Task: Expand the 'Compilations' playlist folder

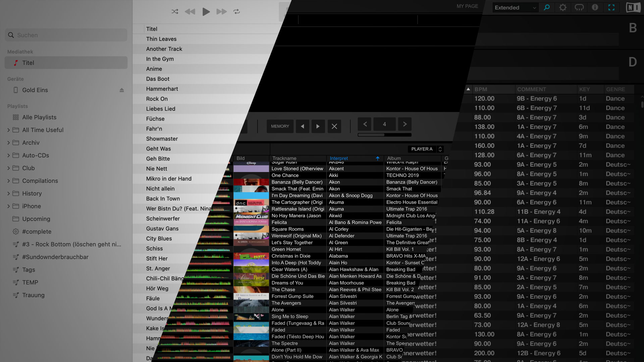Action: tap(9, 180)
